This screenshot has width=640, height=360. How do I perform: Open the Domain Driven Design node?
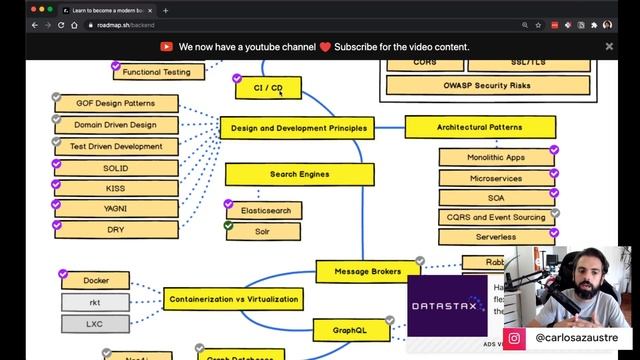(116, 125)
